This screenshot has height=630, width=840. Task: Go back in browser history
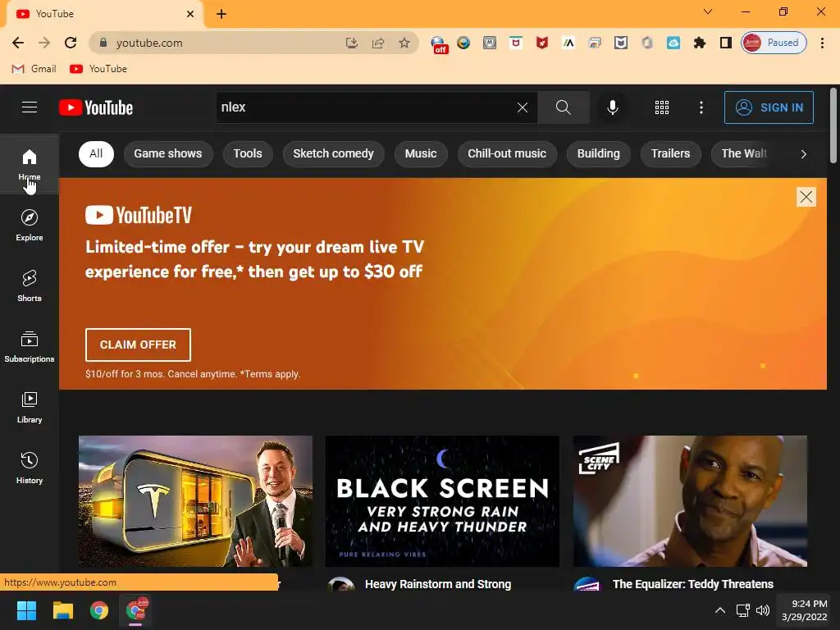(x=18, y=43)
